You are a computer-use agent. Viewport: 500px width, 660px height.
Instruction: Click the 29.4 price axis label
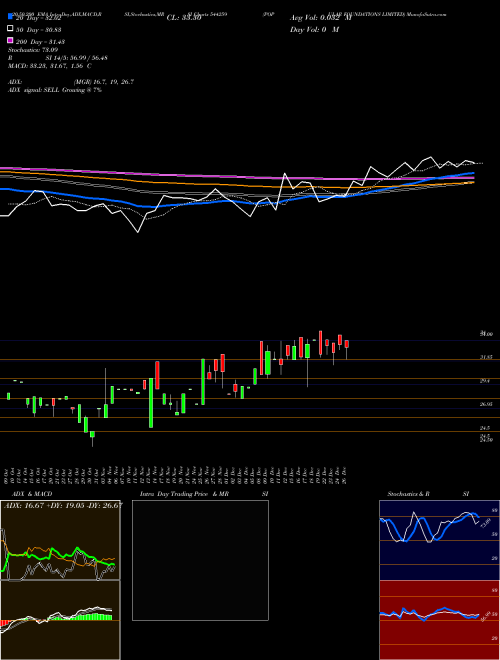[x=484, y=381]
